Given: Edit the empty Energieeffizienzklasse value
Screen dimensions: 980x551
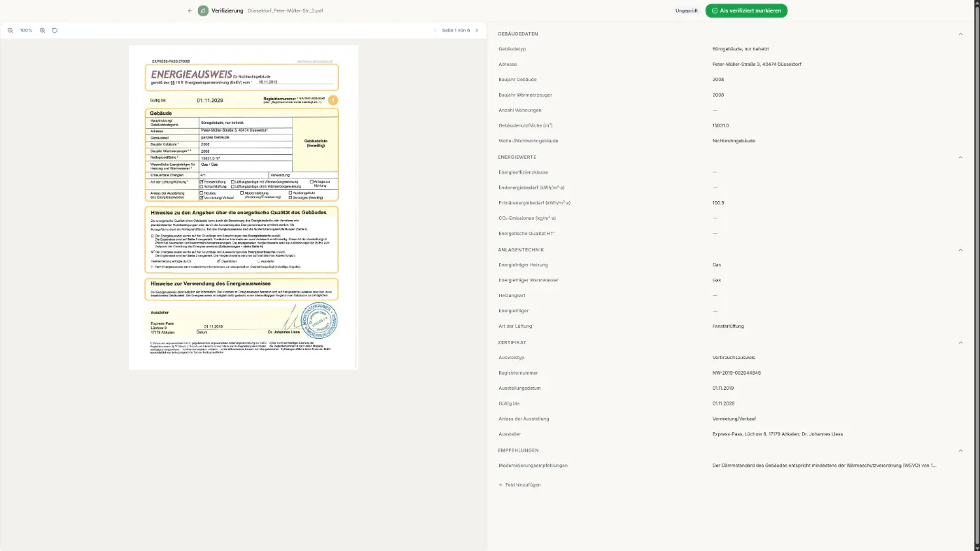Looking at the screenshot, I should point(715,172).
